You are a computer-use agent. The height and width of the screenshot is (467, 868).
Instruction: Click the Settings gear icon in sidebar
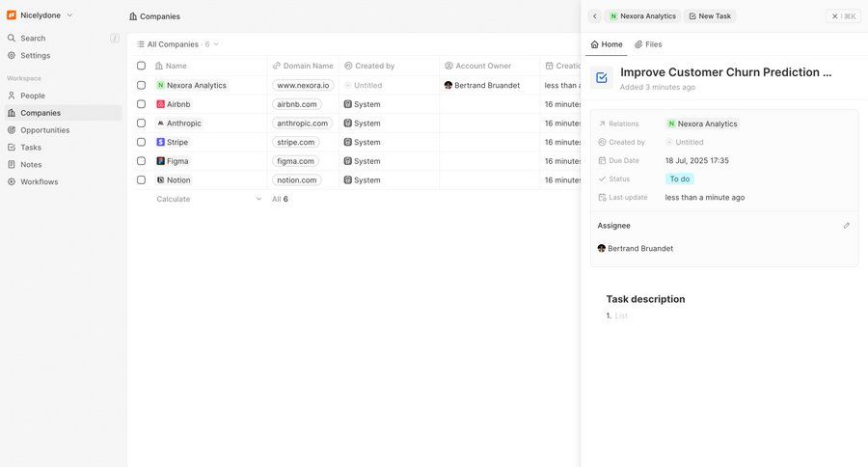12,55
